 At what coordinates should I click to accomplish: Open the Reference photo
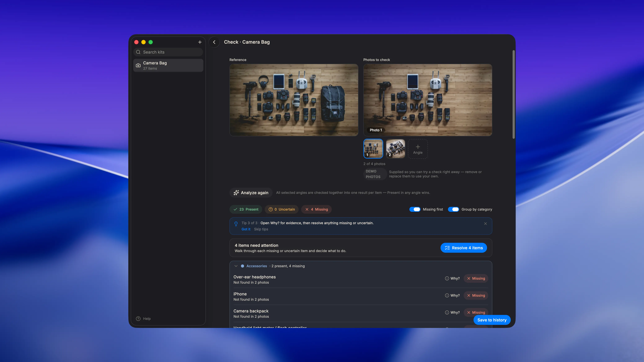pyautogui.click(x=294, y=100)
